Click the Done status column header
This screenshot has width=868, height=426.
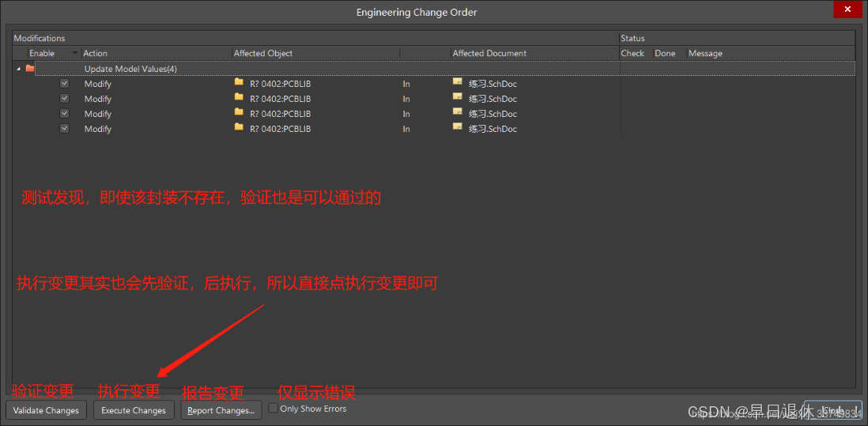pos(670,53)
